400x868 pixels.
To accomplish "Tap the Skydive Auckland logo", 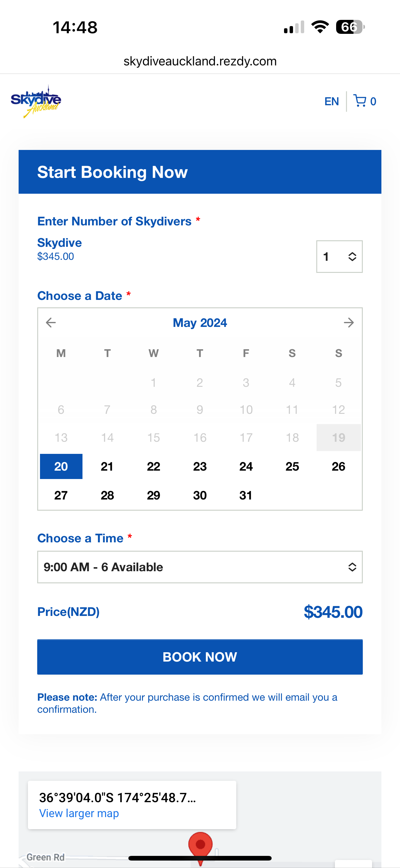I will pos(36,101).
